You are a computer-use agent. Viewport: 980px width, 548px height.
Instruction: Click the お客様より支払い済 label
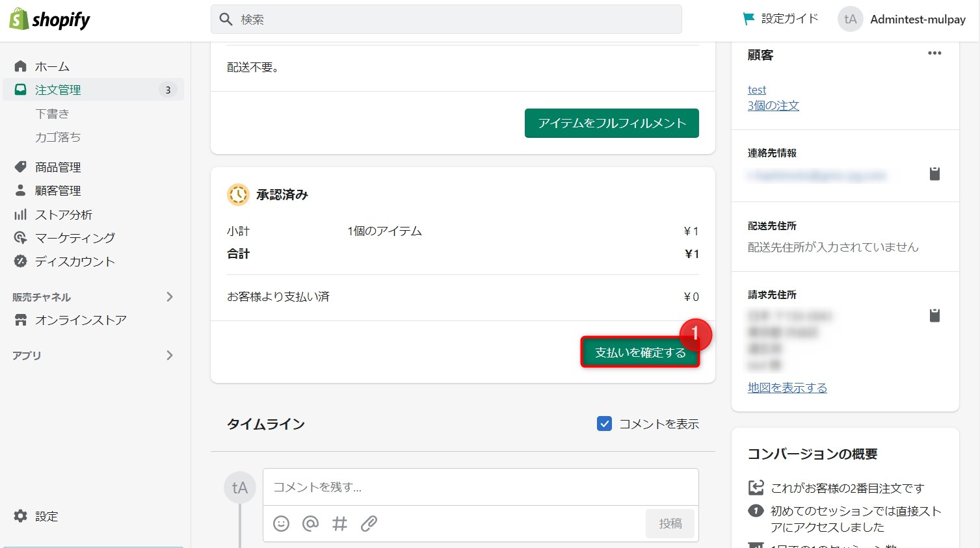tap(278, 296)
